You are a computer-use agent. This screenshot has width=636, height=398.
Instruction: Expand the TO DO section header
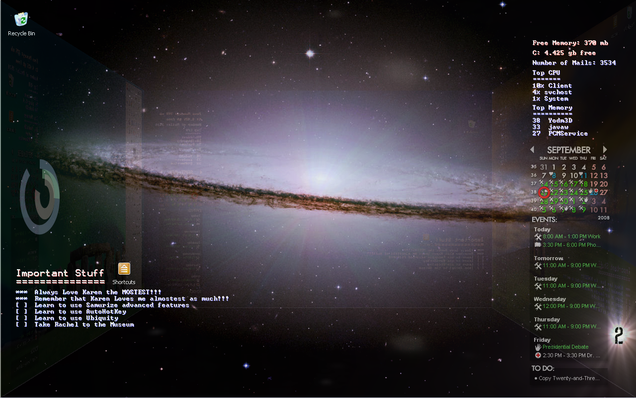click(543, 368)
